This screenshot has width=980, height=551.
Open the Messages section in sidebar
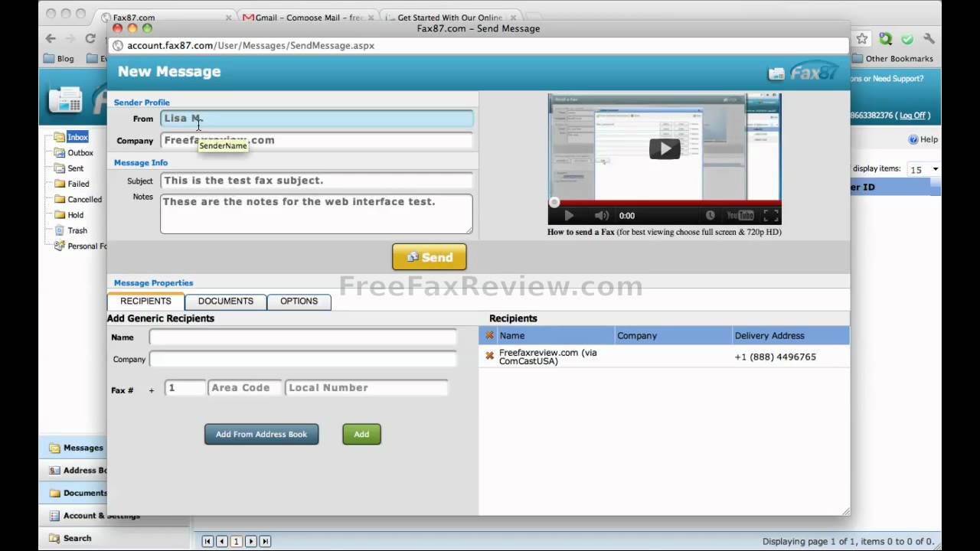click(73, 448)
